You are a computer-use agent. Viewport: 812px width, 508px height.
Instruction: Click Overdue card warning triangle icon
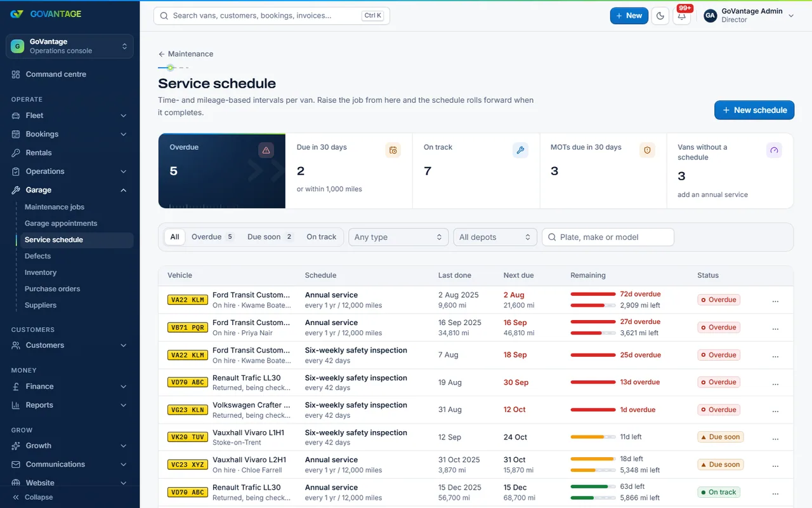tap(266, 150)
